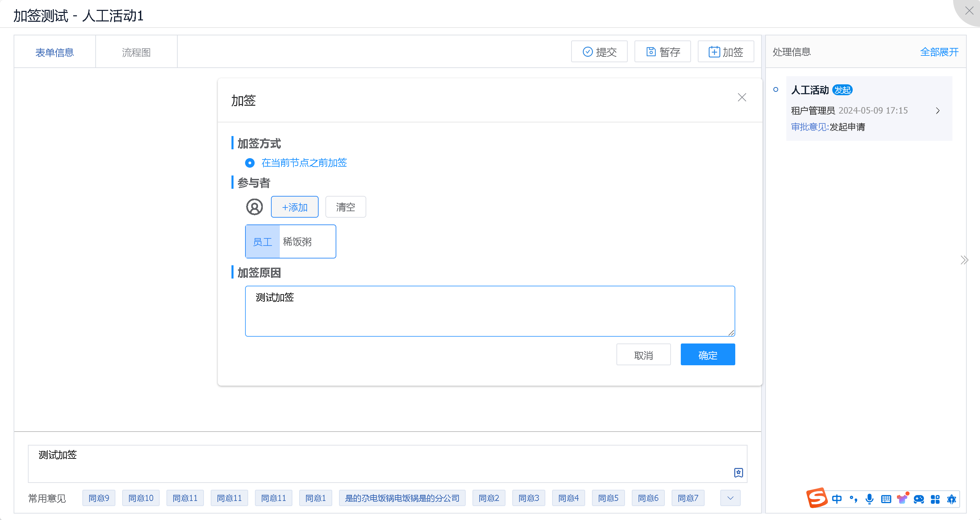Expand more common opinions dropdown
The image size is (980, 520).
(x=730, y=498)
